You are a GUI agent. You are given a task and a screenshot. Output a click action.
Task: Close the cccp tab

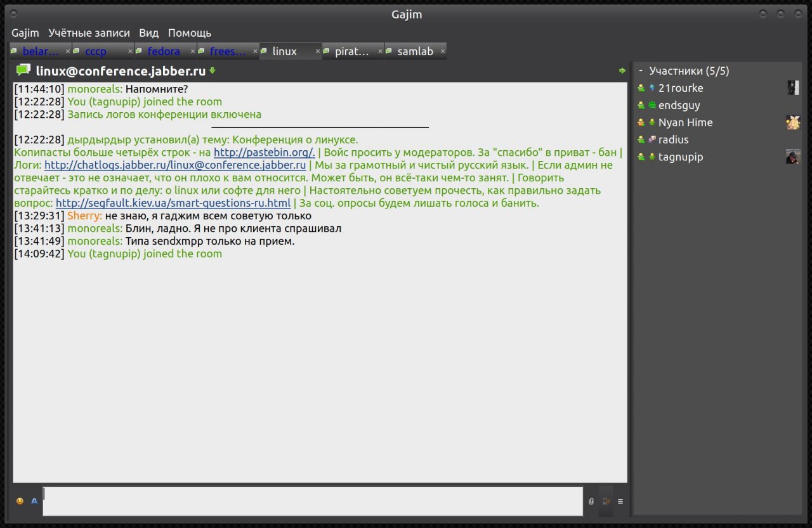[130, 51]
